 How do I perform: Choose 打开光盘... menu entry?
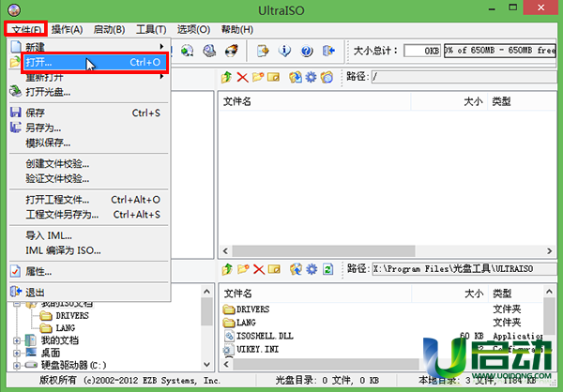[x=88, y=92]
